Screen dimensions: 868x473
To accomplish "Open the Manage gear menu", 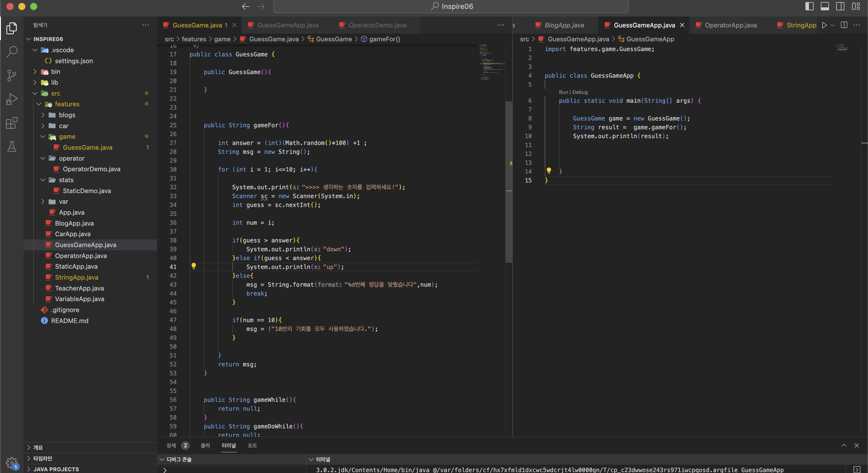I will pos(12,463).
